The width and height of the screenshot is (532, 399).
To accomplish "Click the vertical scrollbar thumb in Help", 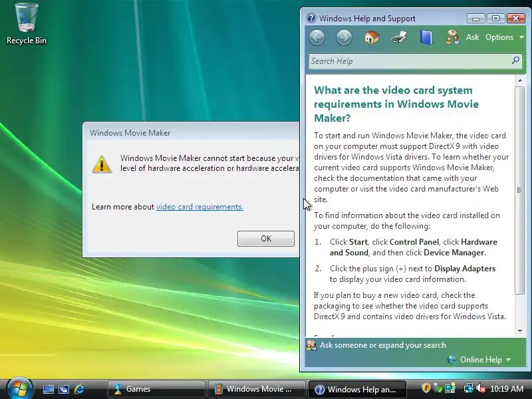I will [519, 190].
